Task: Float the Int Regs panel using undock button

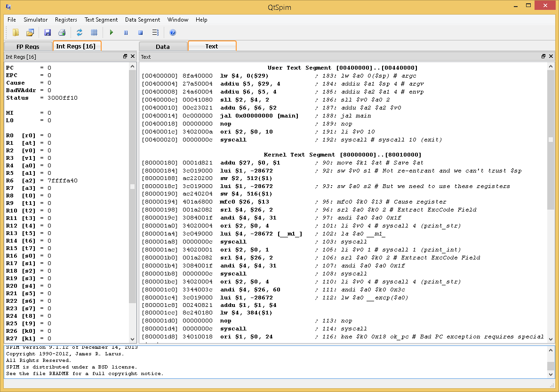Action: (x=125, y=56)
